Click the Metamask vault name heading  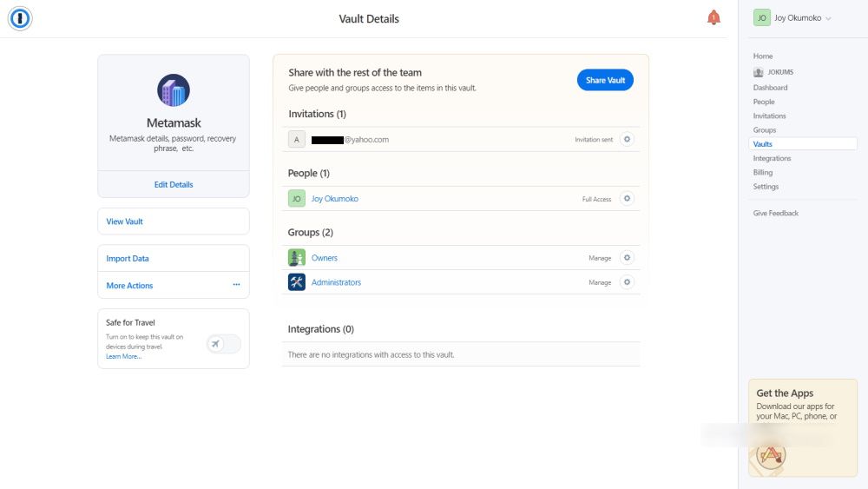(x=174, y=123)
